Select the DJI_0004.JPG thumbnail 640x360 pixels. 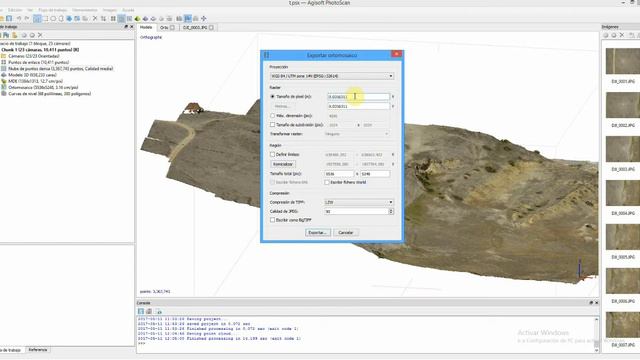click(622, 193)
